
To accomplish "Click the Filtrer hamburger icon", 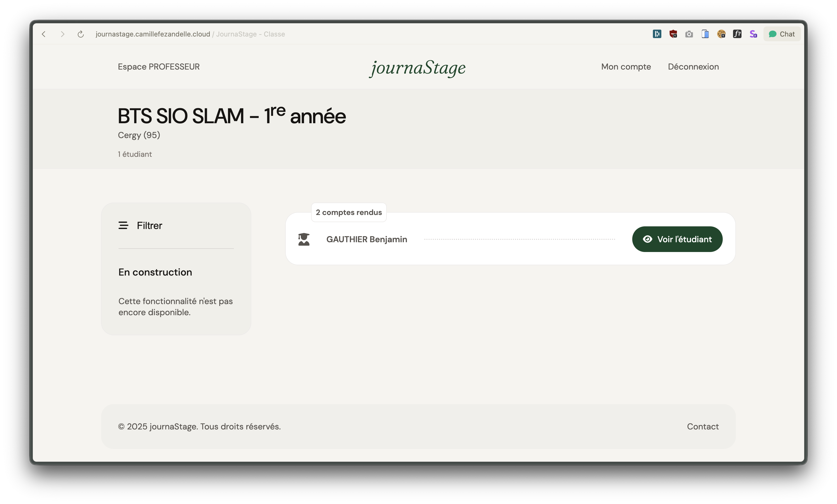I will pyautogui.click(x=123, y=226).
